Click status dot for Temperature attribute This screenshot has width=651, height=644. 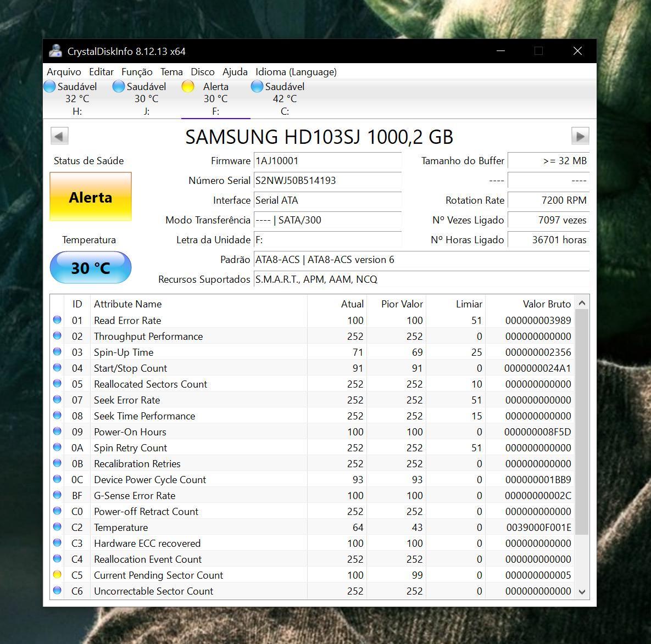(57, 527)
